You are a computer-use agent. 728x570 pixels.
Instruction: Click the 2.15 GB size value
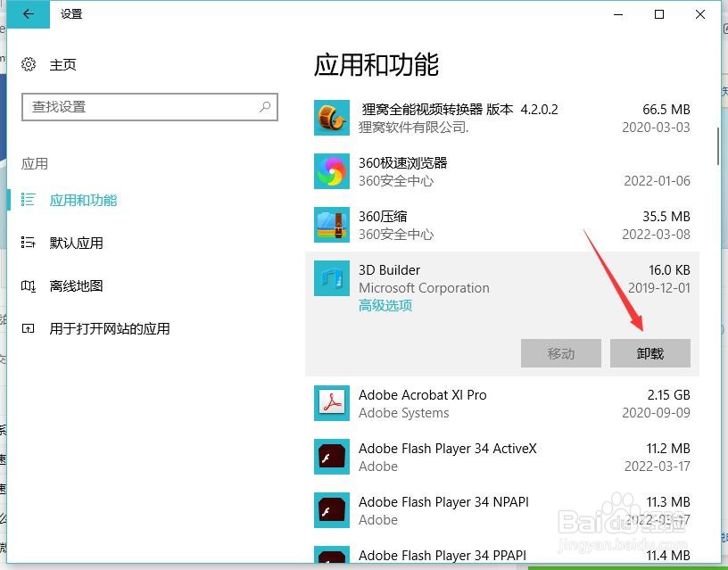click(x=668, y=394)
